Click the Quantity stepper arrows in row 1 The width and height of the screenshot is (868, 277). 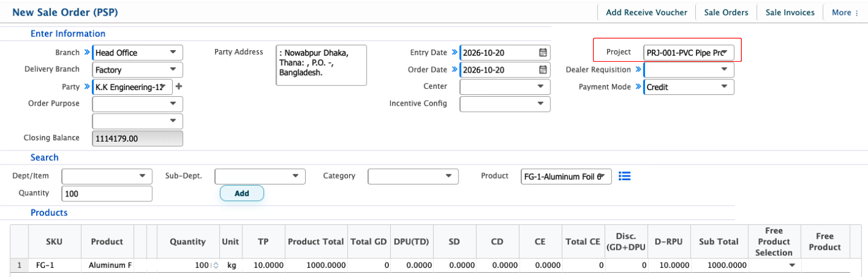click(x=216, y=266)
